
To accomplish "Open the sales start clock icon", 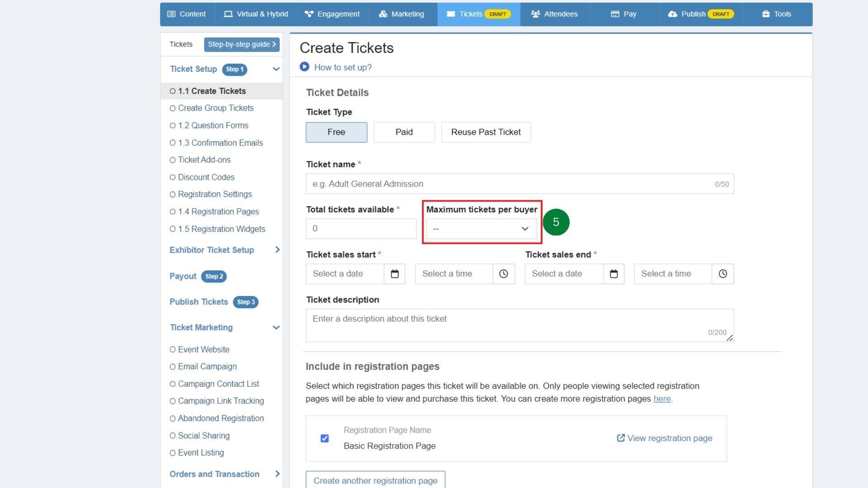I will pos(504,274).
